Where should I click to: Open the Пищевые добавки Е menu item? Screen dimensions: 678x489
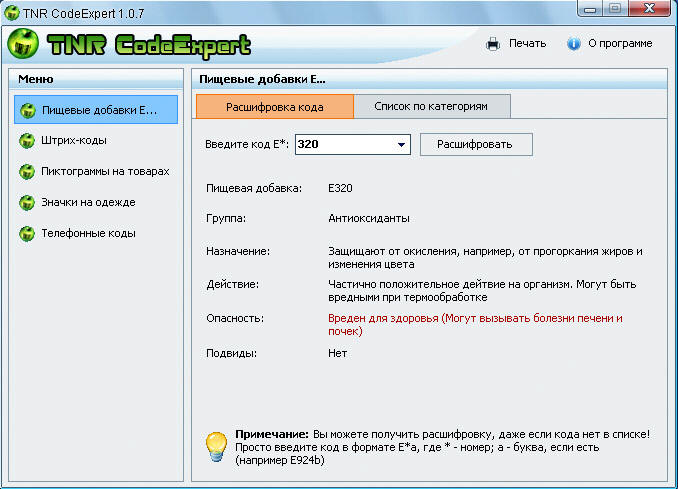(96, 110)
